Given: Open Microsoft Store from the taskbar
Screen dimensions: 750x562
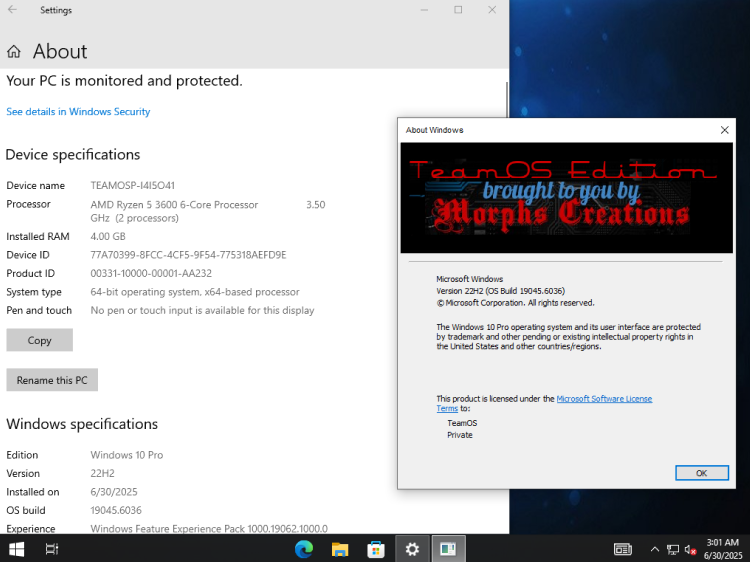Looking at the screenshot, I should coord(376,549).
